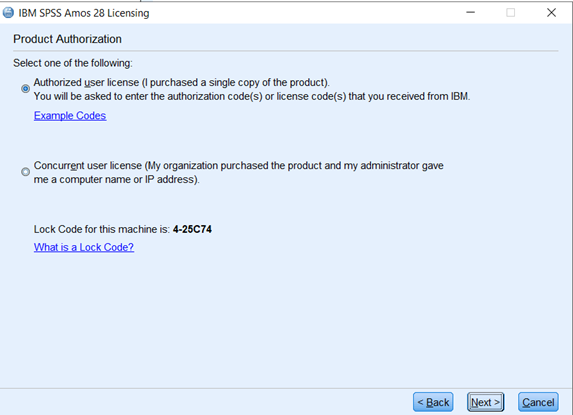
Task: Proceed with the Next > button
Action: click(x=485, y=402)
